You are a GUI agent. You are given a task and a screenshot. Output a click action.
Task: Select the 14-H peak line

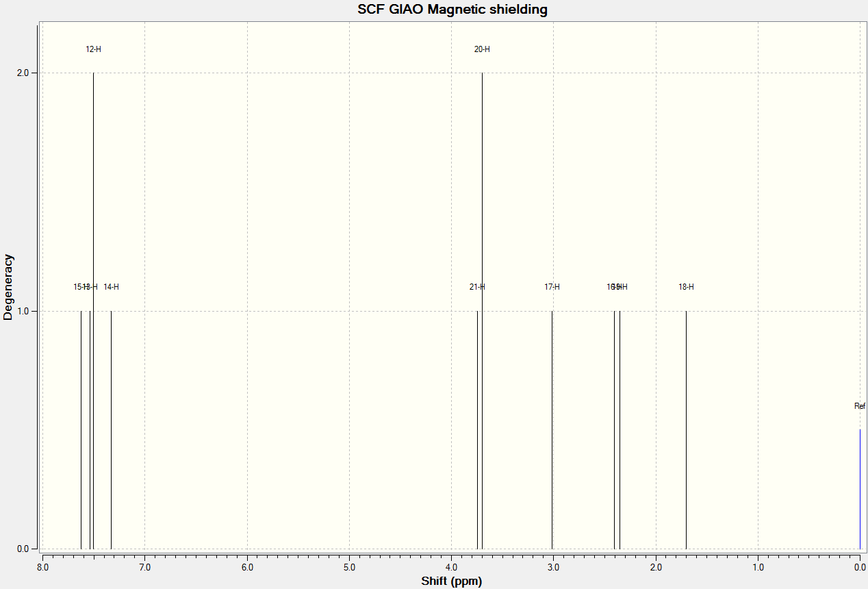[111, 430]
